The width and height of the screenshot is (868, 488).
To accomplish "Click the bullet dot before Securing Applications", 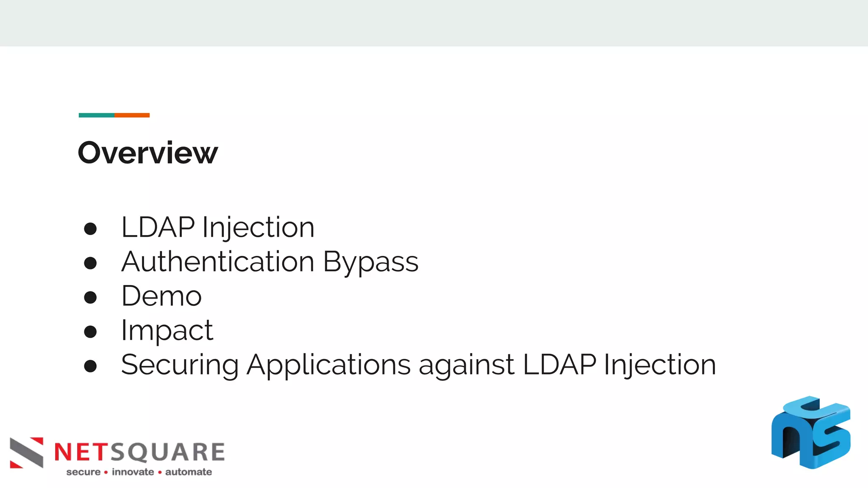I will pos(90,366).
